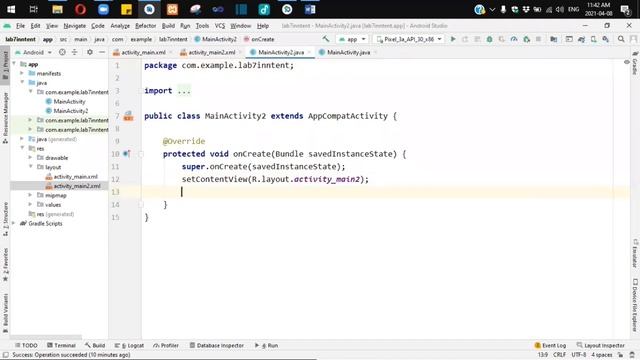The width and height of the screenshot is (640, 360).
Task: Open Build Variants side tool window
Action: 5,313
